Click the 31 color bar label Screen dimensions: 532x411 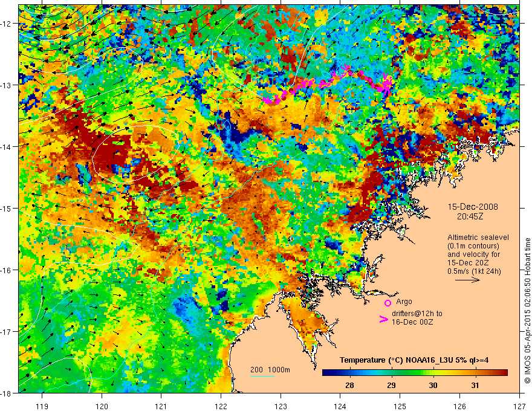coord(475,385)
